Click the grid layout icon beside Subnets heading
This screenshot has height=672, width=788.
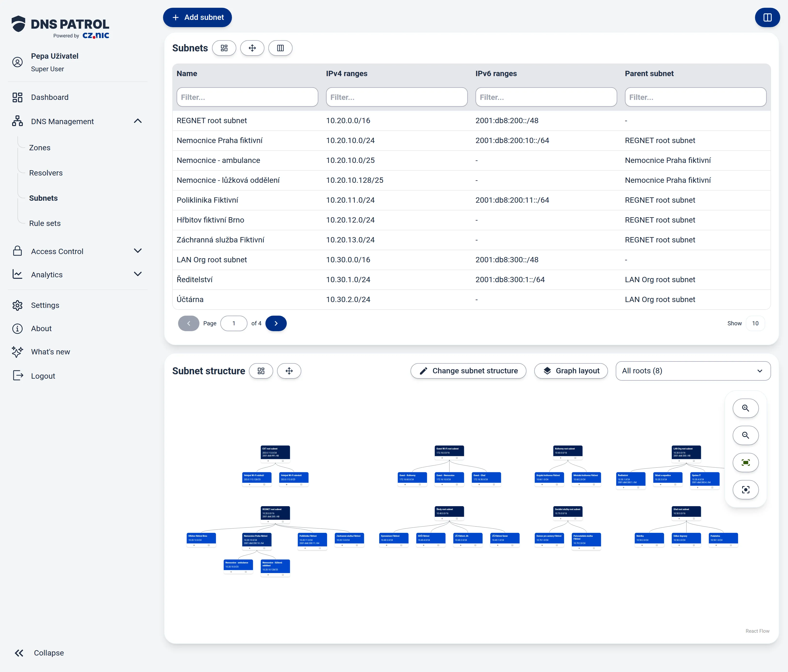click(224, 48)
